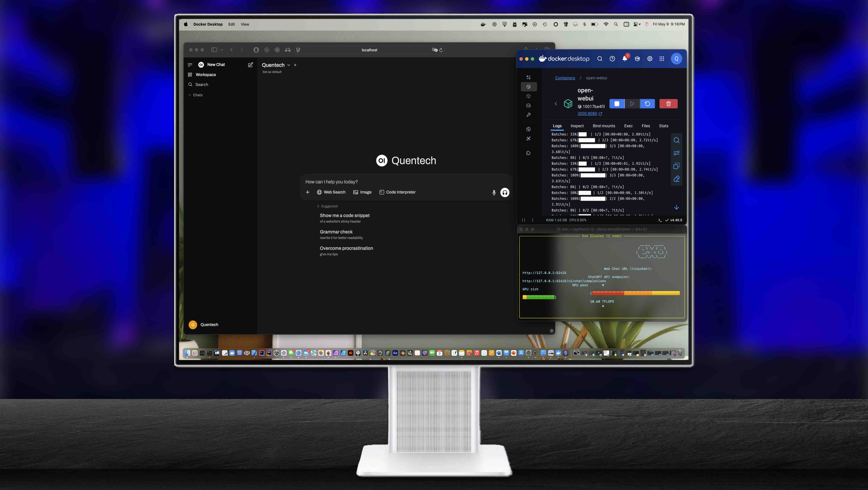Open the Safari sidebar options chevron

[x=222, y=50]
